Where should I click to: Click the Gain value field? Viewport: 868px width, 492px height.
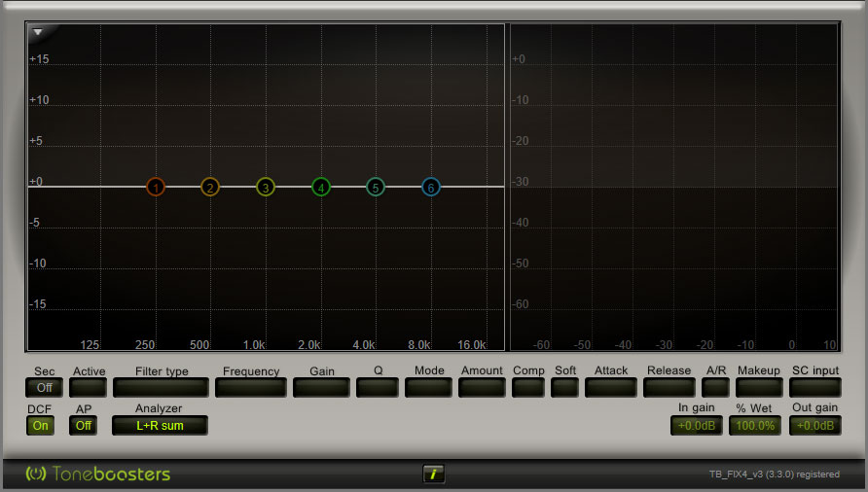(x=322, y=387)
